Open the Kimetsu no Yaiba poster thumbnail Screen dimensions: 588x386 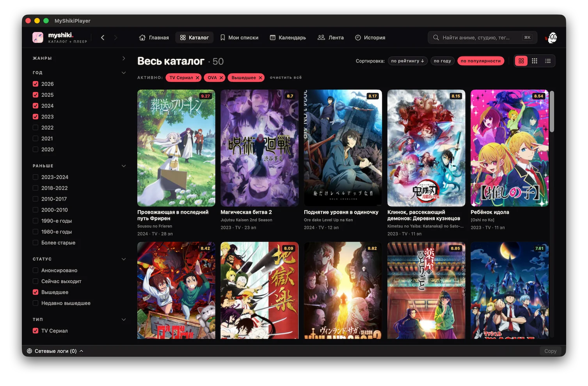(x=426, y=148)
